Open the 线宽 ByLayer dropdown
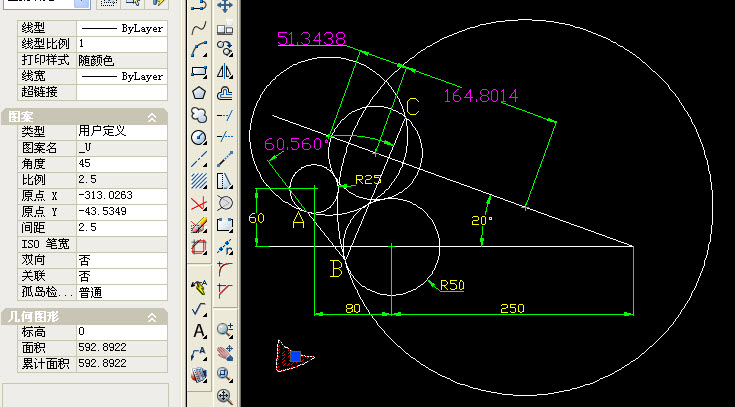This screenshot has width=735, height=407. click(122, 76)
